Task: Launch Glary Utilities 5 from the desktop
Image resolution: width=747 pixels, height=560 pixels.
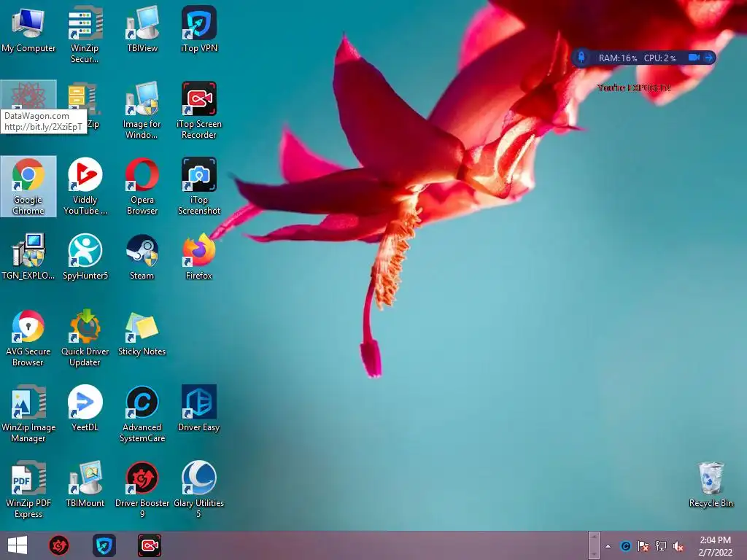Action: coord(199,489)
